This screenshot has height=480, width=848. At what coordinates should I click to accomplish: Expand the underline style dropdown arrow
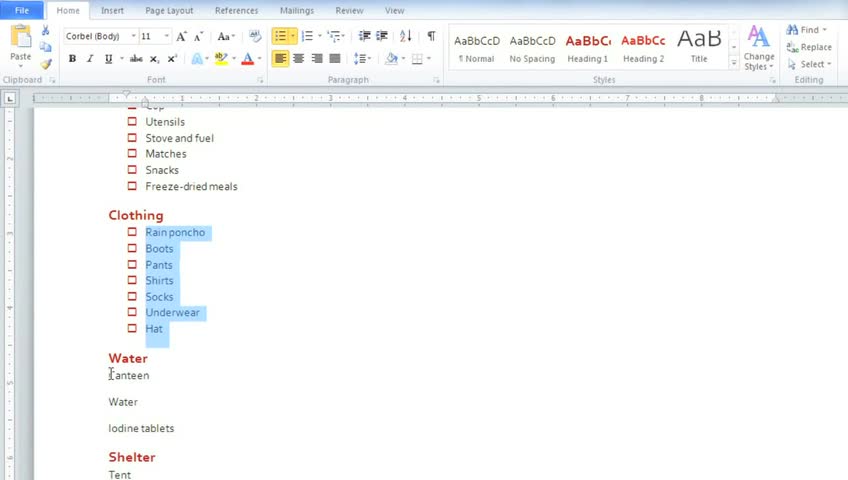122,59
